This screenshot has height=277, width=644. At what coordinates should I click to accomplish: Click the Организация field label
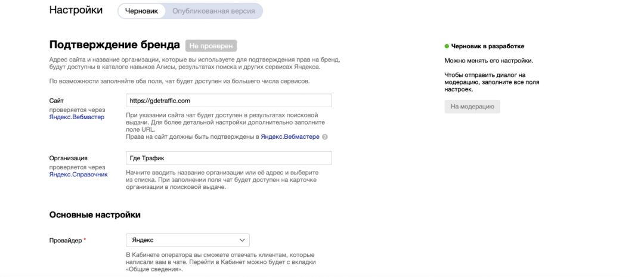tap(68, 158)
